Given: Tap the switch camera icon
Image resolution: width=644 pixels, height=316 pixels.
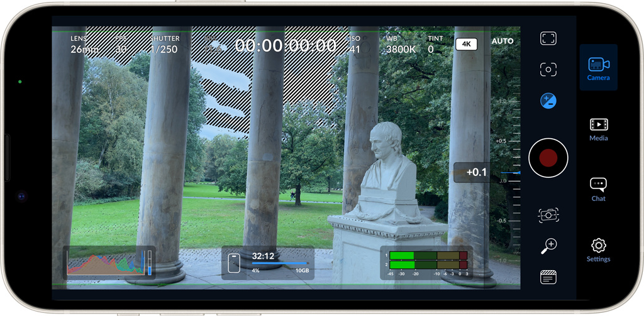Looking at the screenshot, I should [548, 215].
